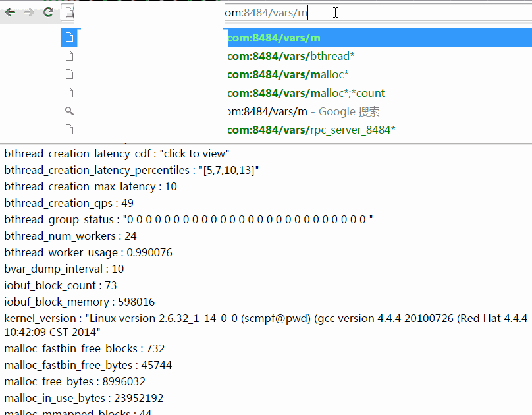Click the bthread_creation_qps variable line

(68, 203)
